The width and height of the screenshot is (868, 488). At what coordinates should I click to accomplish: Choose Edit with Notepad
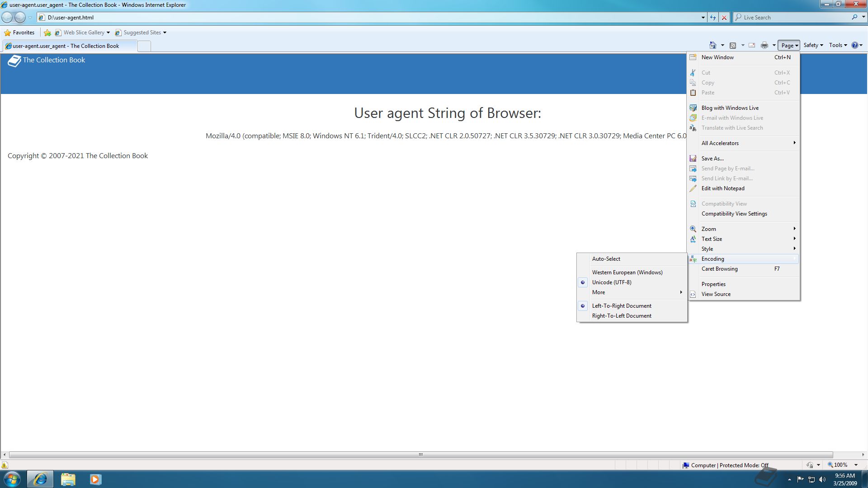pyautogui.click(x=744, y=188)
